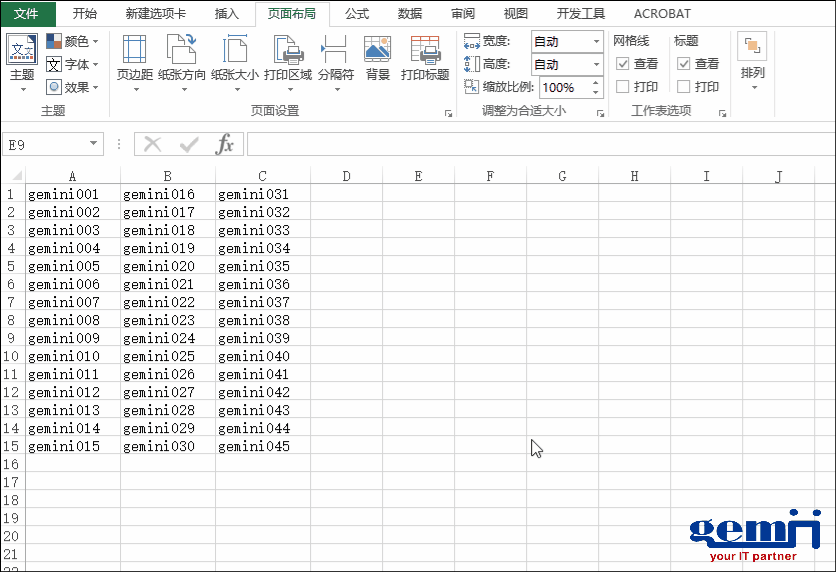Image resolution: width=836 pixels, height=572 pixels.
Task: Select cell containing gemini037
Action: 263,302
